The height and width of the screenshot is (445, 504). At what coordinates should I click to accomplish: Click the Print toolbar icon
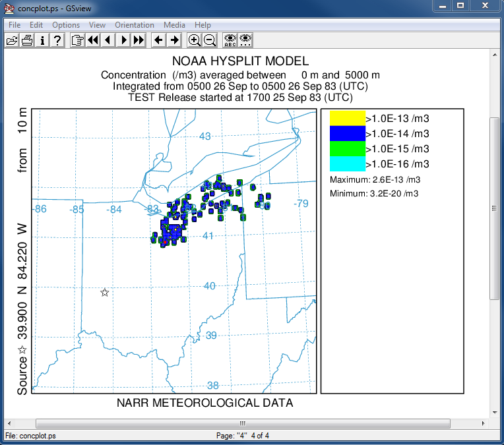tap(27, 40)
